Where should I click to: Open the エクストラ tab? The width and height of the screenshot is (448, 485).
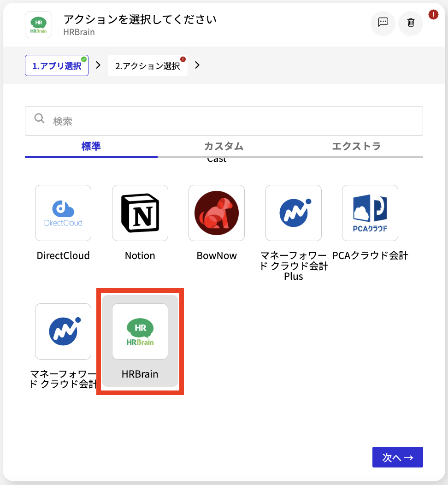click(356, 146)
